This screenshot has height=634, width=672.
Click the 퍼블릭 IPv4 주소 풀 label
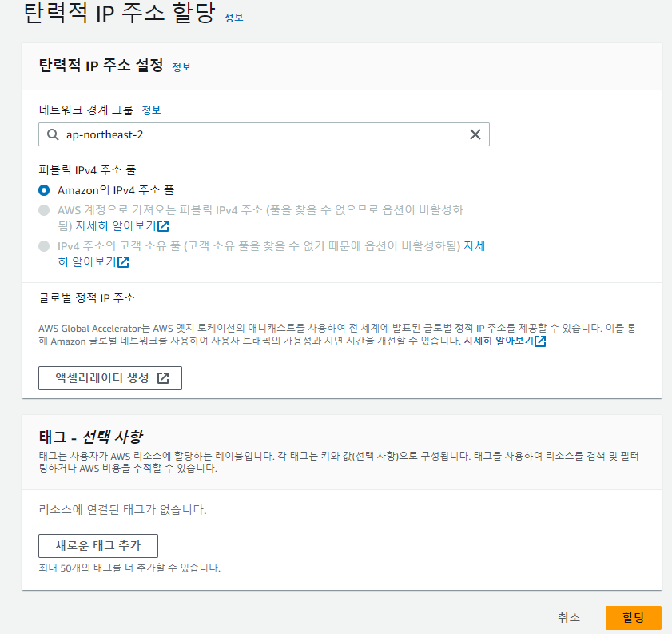pyautogui.click(x=87, y=170)
